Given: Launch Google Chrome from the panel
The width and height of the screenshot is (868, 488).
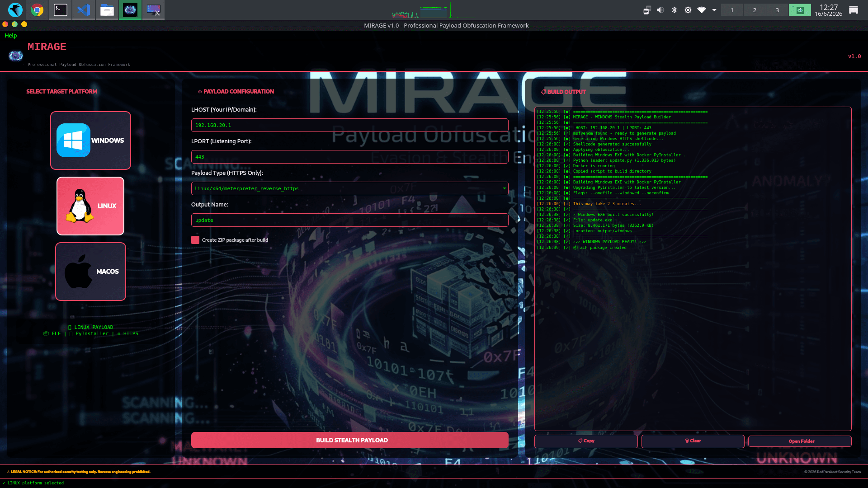Looking at the screenshot, I should click(x=37, y=10).
